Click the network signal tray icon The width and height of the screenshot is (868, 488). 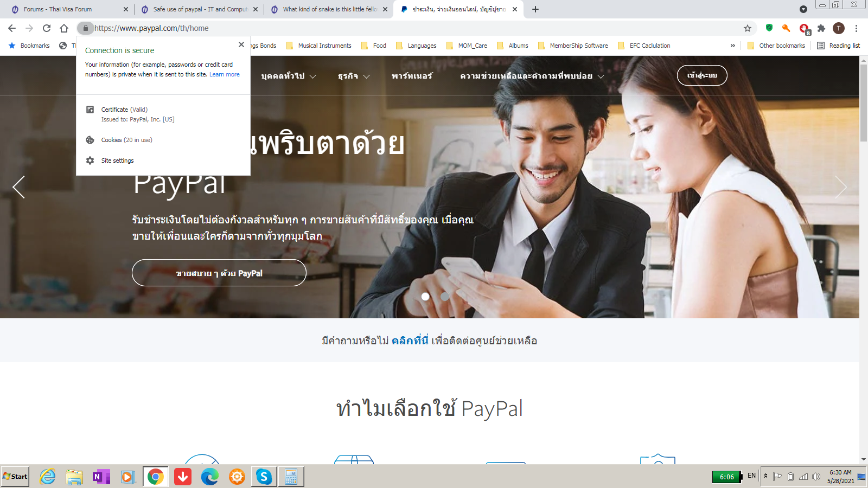pos(803,477)
